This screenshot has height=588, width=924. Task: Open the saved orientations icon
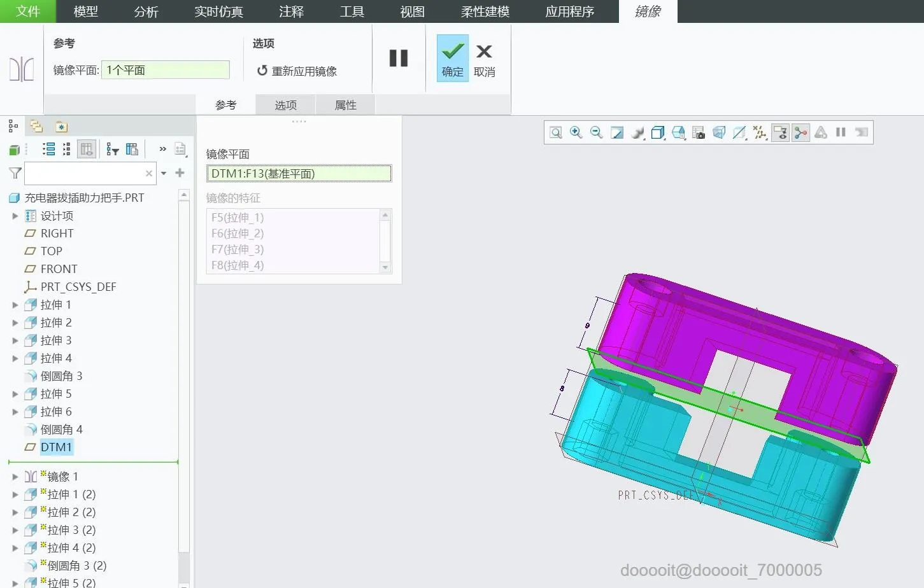(678, 132)
